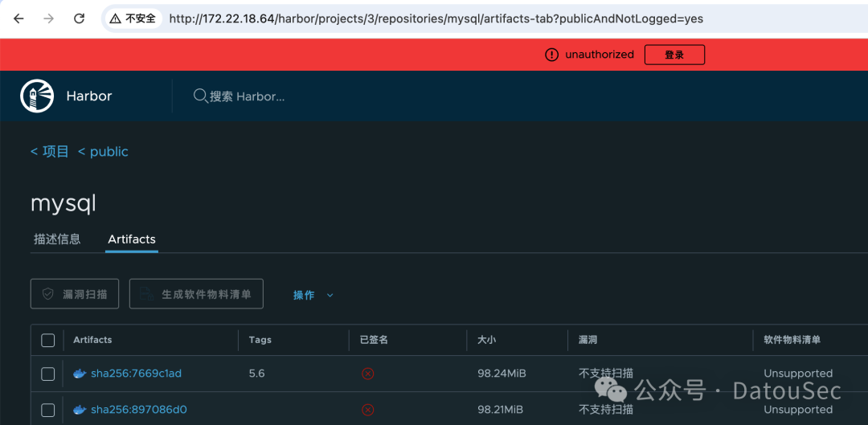
Task: Focus the 搜索 Harbor search field
Action: pos(247,96)
